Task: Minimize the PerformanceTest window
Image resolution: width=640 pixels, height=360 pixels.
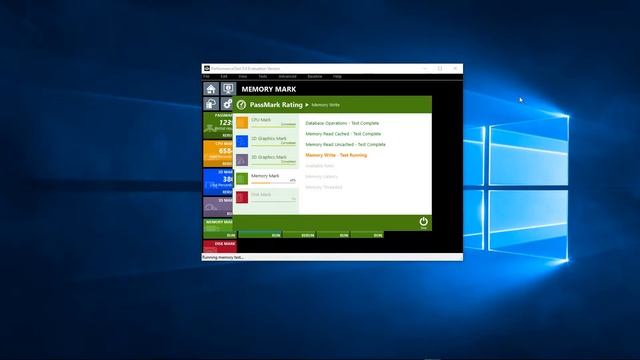Action: (425, 69)
